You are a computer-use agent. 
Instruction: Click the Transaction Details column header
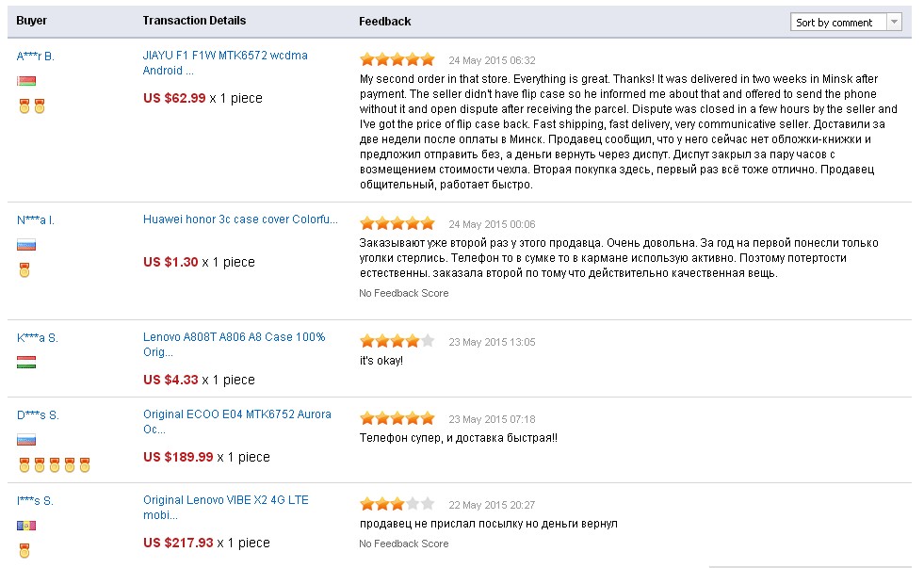pos(194,20)
